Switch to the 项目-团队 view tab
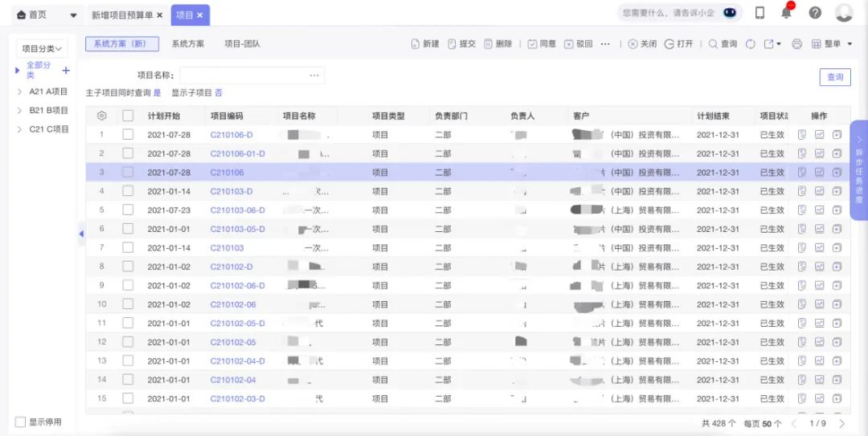 tap(242, 44)
